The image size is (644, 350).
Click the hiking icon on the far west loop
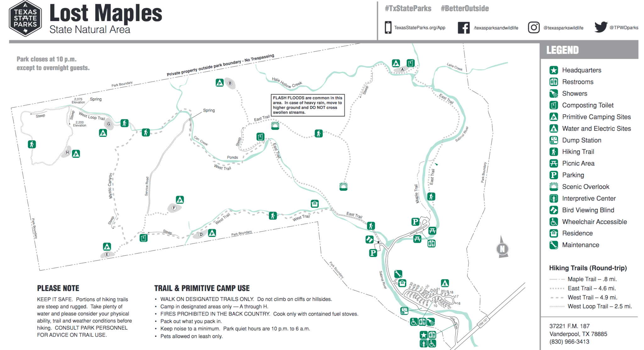tap(32, 144)
